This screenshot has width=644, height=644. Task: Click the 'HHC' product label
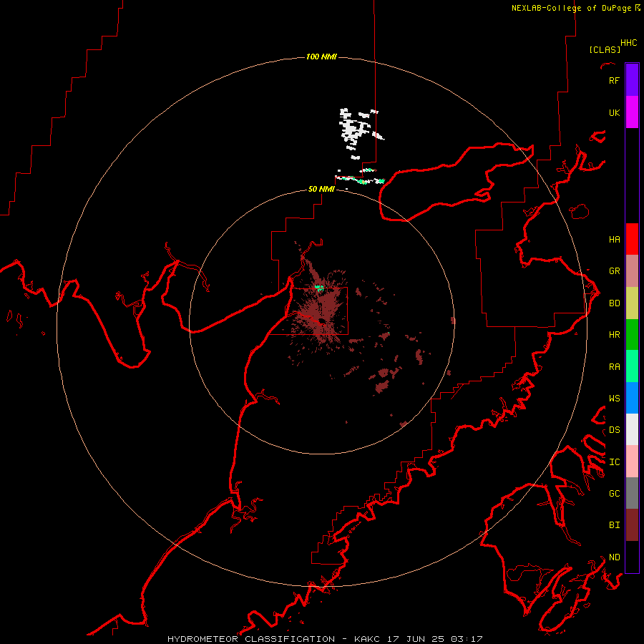[x=629, y=43]
